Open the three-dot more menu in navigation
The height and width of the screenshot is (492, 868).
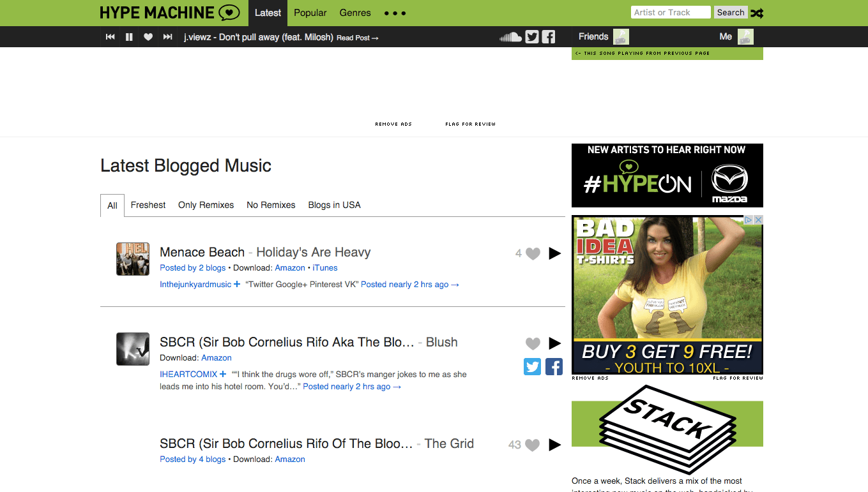(395, 13)
